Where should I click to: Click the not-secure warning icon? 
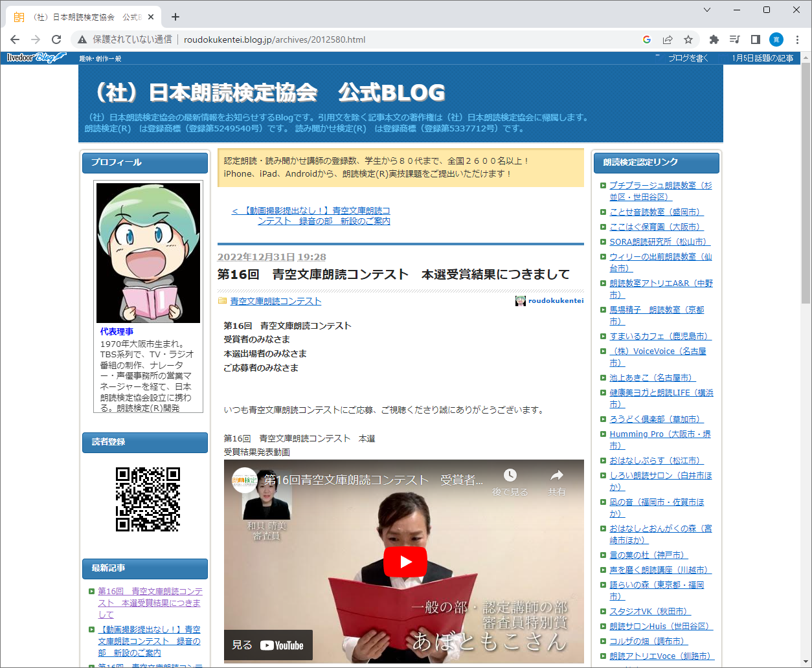82,39
